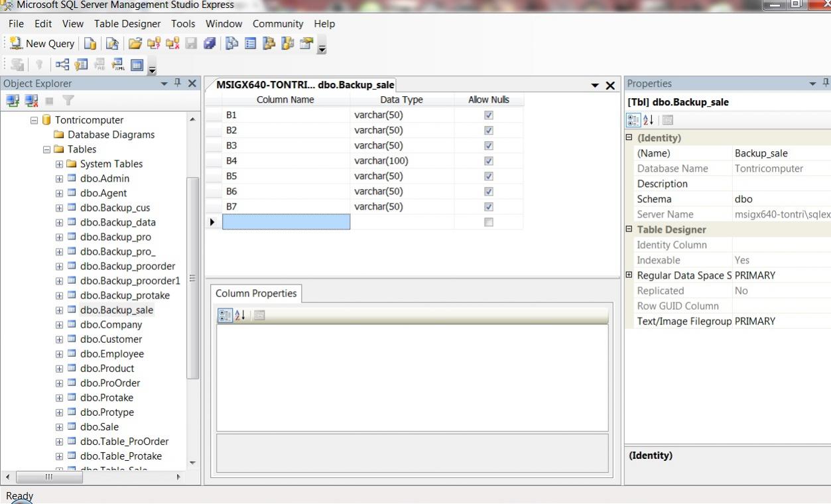Expand the System Tables folder
This screenshot has width=831, height=504.
(60, 164)
